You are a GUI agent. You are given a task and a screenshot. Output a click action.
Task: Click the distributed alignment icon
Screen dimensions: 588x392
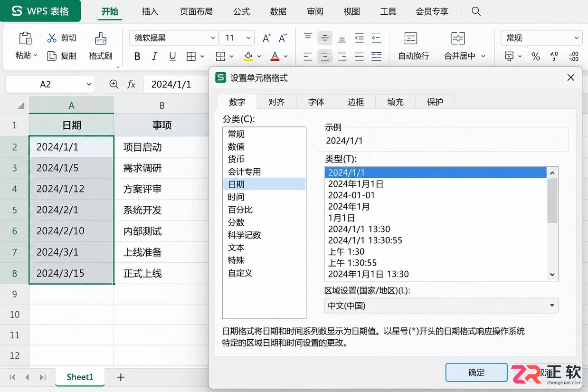tap(377, 57)
